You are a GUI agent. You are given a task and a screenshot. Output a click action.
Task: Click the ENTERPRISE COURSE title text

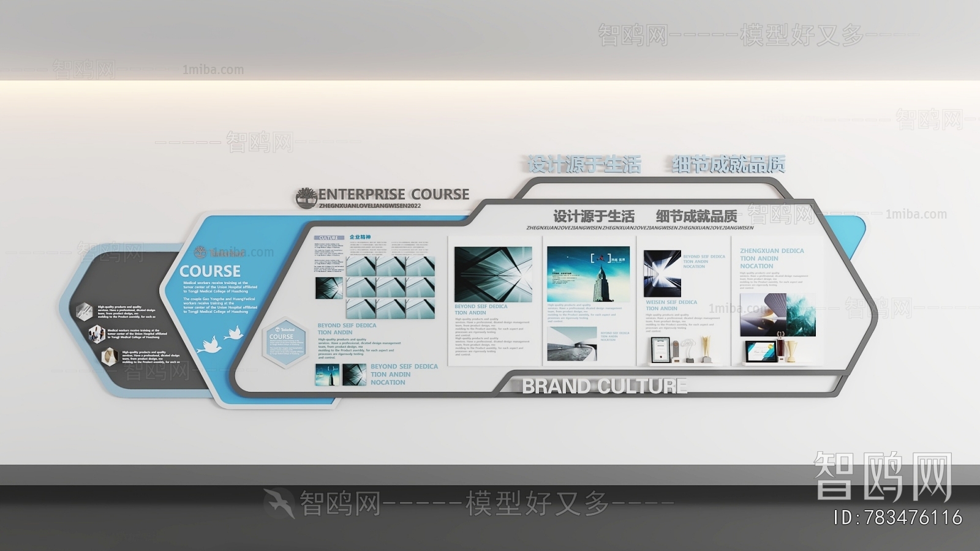tap(393, 194)
